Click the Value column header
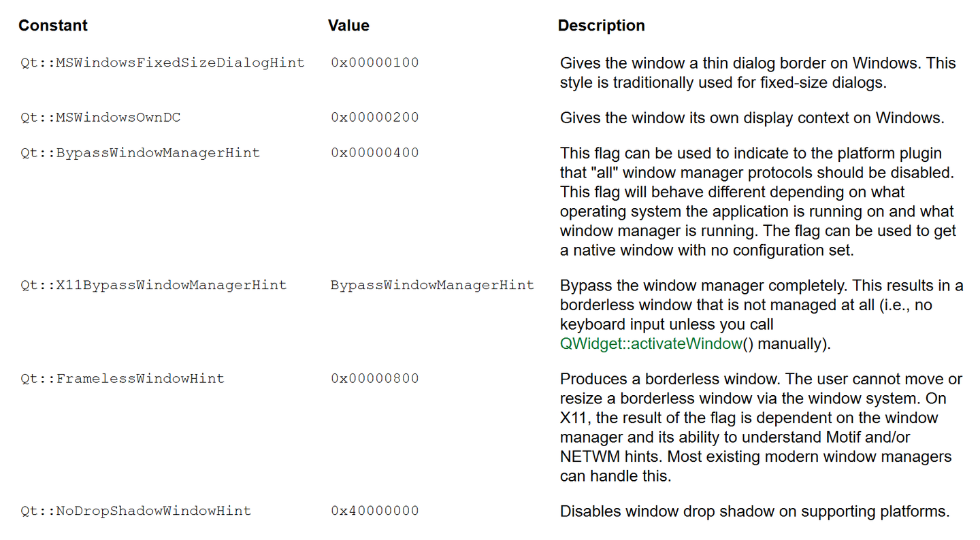This screenshot has width=980, height=540. [348, 26]
